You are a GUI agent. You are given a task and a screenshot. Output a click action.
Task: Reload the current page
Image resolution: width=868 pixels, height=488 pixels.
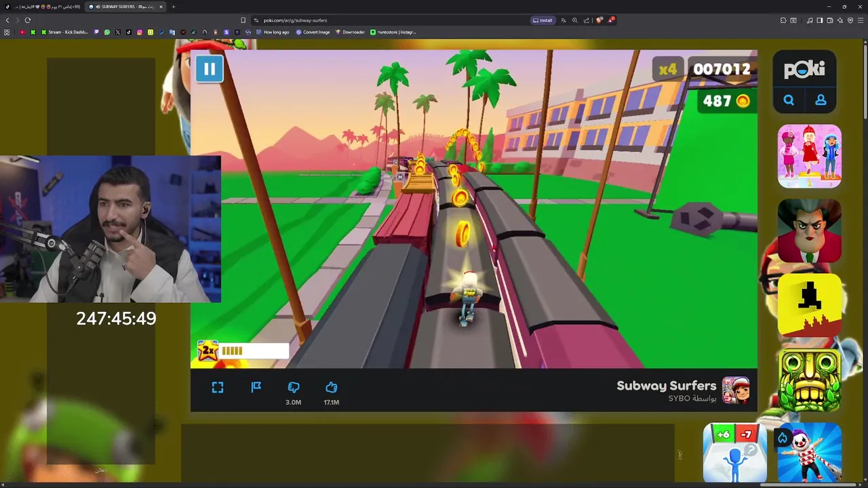(27, 20)
